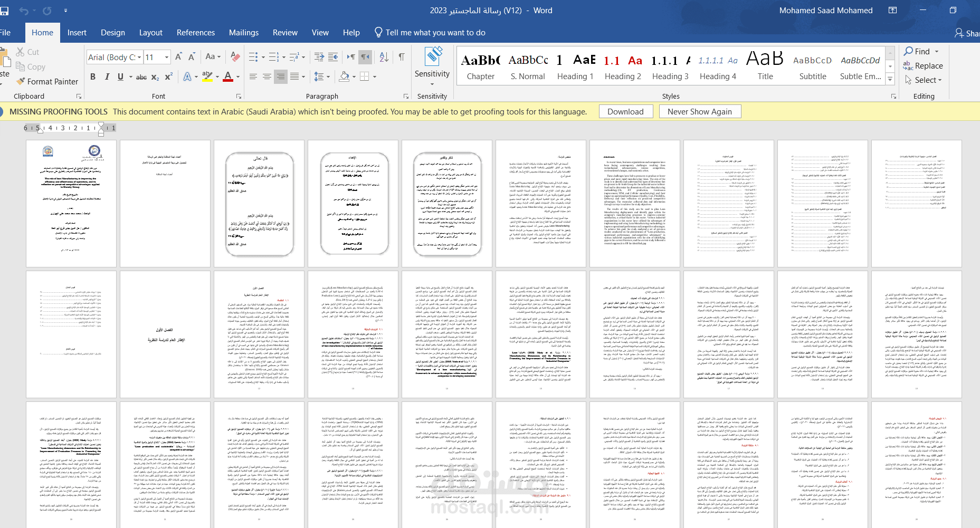Toggle Right-to-Left text direction

pyautogui.click(x=365, y=57)
